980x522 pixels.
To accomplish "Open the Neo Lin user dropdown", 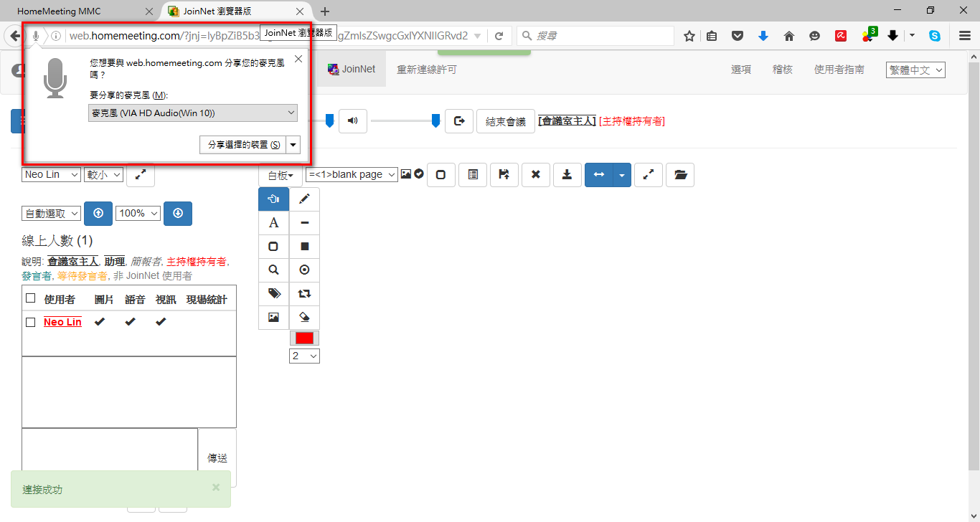I will (x=52, y=174).
